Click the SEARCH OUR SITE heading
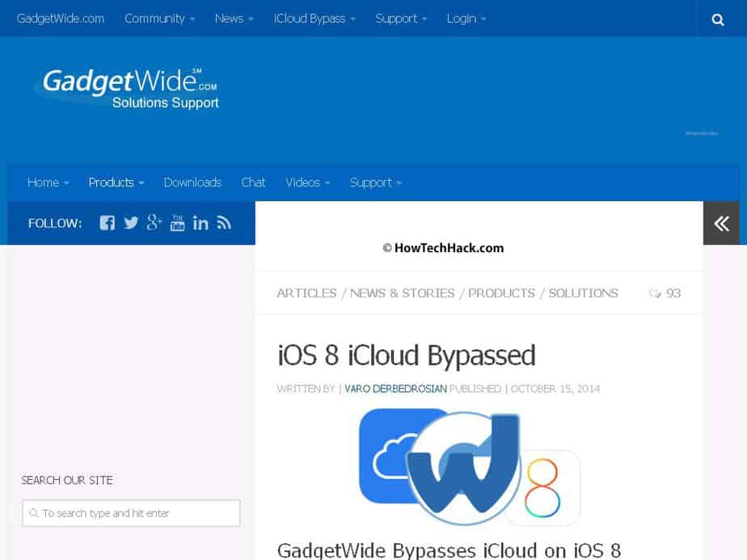The width and height of the screenshot is (747, 560). click(67, 480)
